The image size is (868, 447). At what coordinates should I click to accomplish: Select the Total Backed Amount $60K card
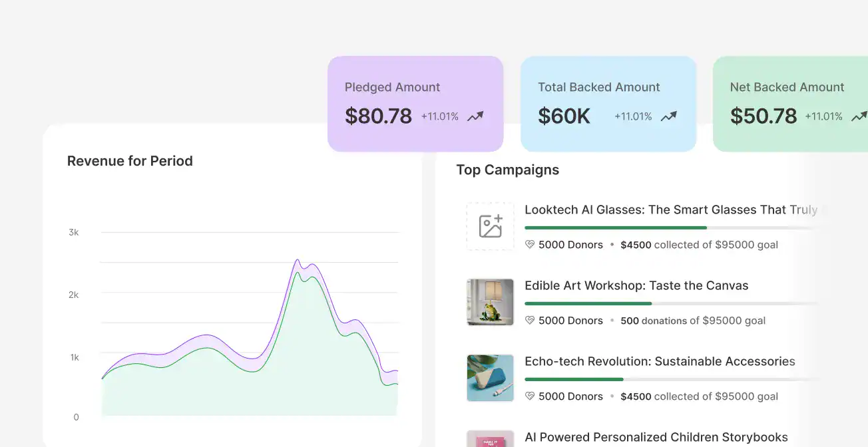608,103
